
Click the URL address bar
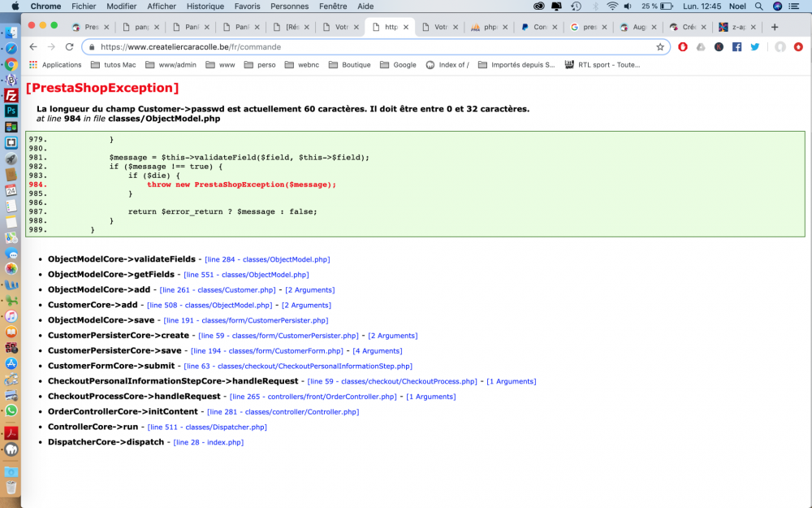tap(365, 47)
